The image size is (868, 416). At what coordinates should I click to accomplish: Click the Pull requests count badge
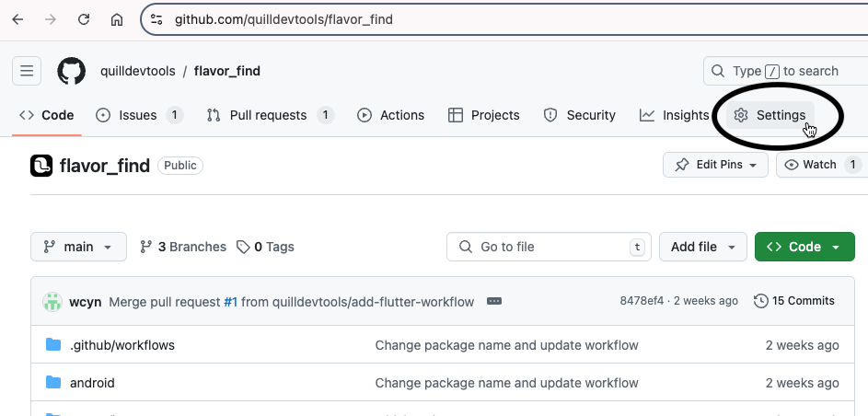click(x=326, y=115)
